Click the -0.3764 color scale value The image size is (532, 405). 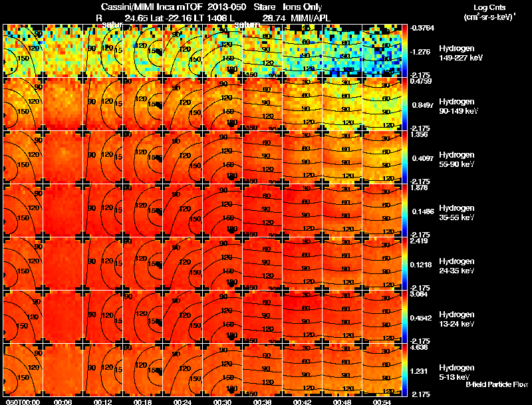click(422, 28)
